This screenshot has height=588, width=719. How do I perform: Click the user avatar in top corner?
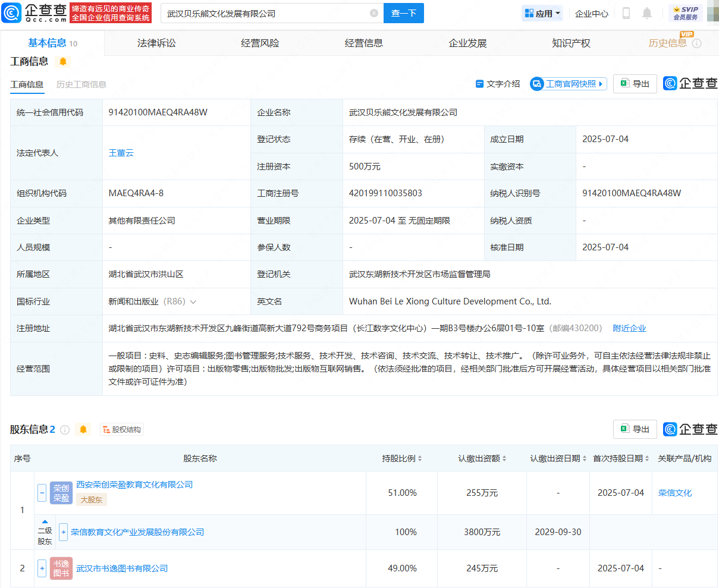[x=712, y=13]
